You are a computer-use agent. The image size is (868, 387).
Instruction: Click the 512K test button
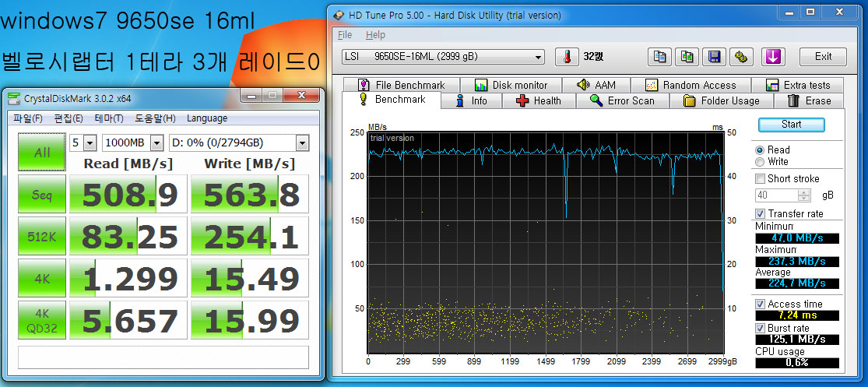pyautogui.click(x=42, y=237)
